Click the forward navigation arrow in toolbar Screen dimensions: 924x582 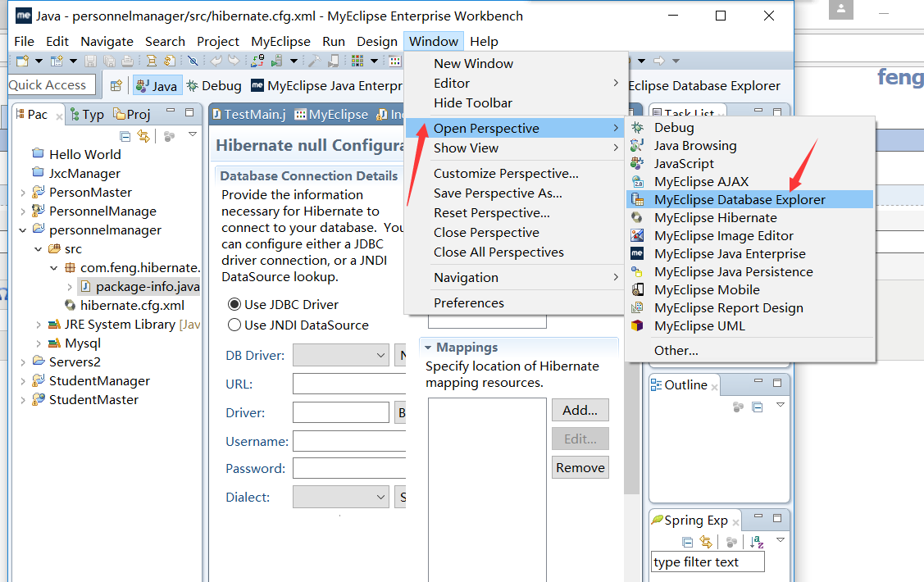coord(659,61)
